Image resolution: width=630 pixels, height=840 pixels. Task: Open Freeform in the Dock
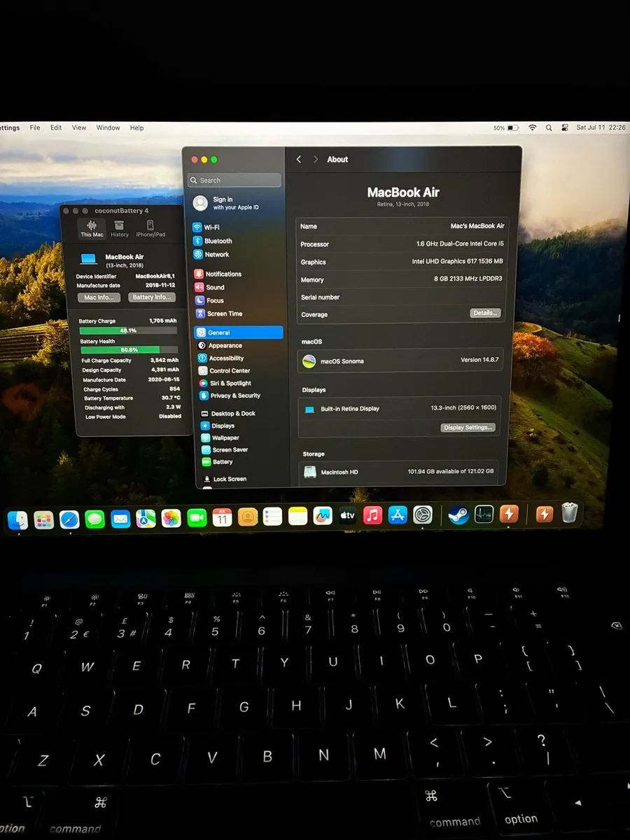coord(323,516)
